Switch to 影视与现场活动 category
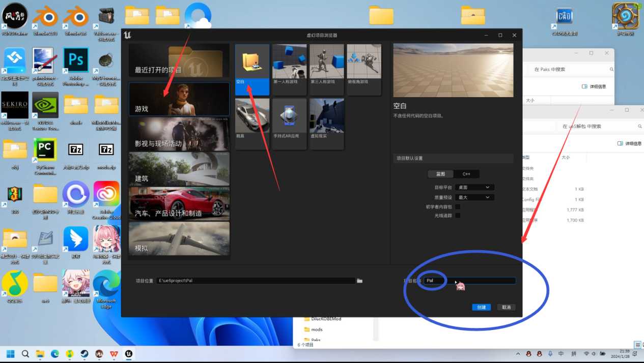 (179, 134)
